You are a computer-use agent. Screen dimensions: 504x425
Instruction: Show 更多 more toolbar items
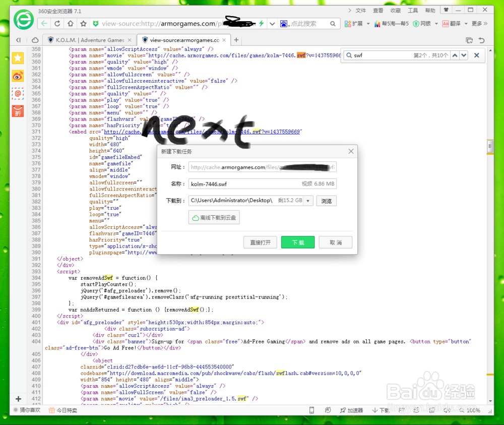point(479,24)
